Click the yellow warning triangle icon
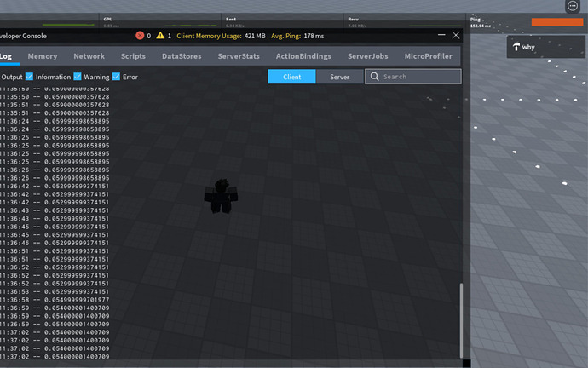The height and width of the screenshot is (368, 588). tap(160, 36)
